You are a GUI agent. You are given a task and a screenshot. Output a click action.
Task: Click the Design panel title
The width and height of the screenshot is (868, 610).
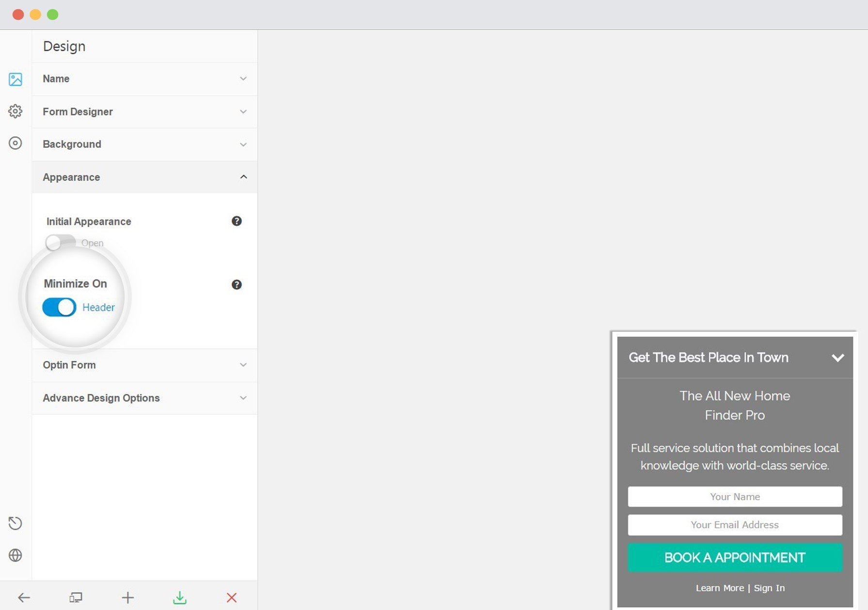click(64, 47)
